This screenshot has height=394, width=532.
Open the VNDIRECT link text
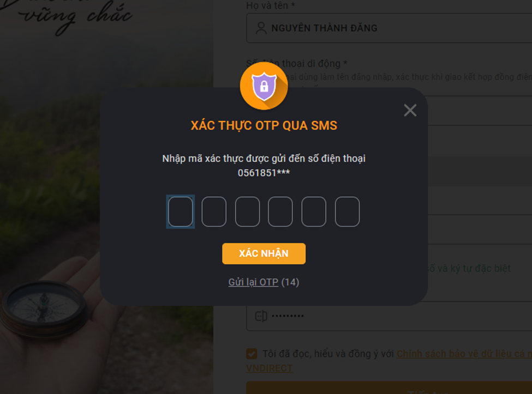pyautogui.click(x=270, y=368)
